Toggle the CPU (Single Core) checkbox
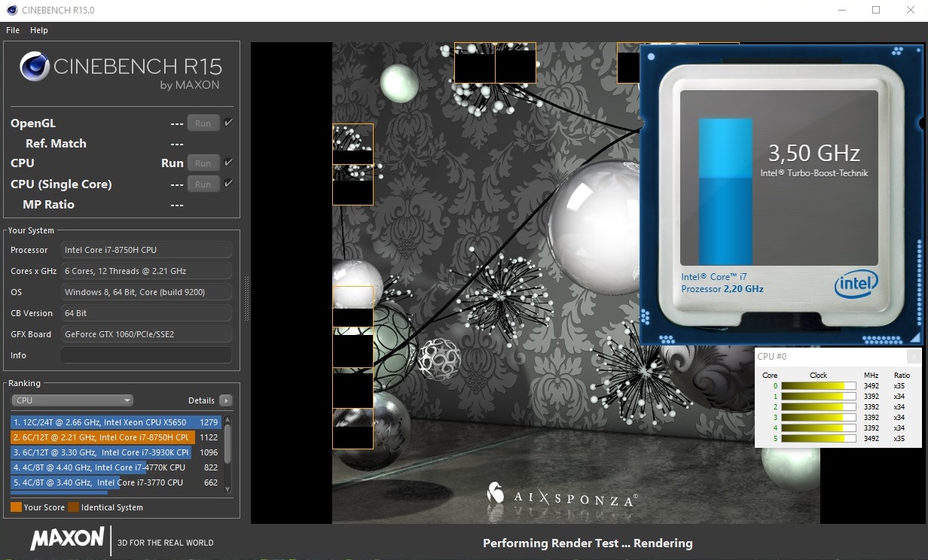 [x=228, y=183]
